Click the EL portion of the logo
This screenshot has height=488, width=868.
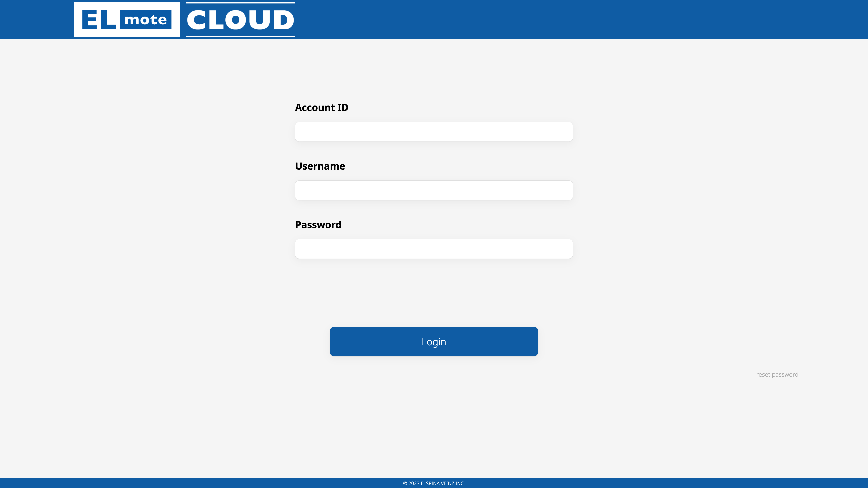pyautogui.click(x=99, y=19)
